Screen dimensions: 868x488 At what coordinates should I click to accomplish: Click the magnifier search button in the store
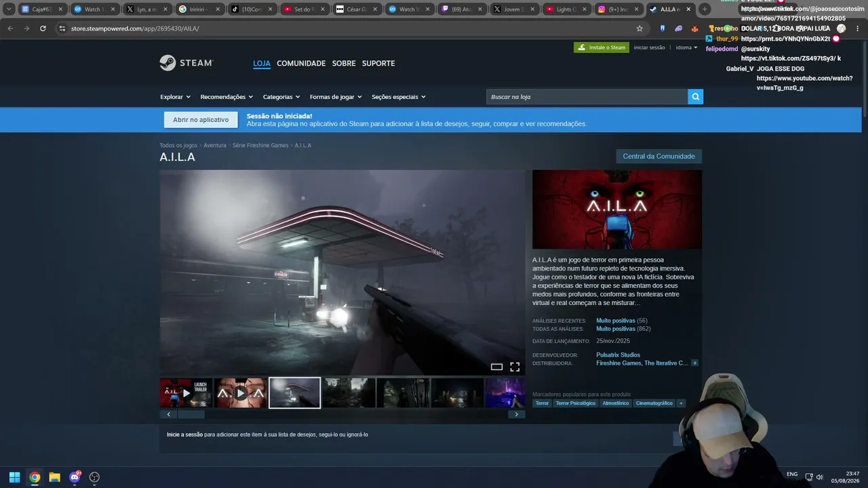click(x=695, y=97)
